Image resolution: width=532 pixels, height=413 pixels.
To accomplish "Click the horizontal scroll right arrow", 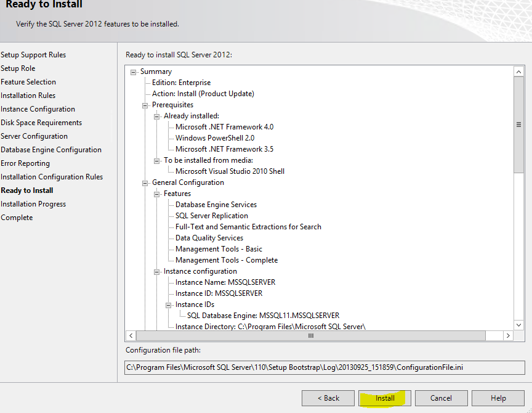I will coord(508,335).
